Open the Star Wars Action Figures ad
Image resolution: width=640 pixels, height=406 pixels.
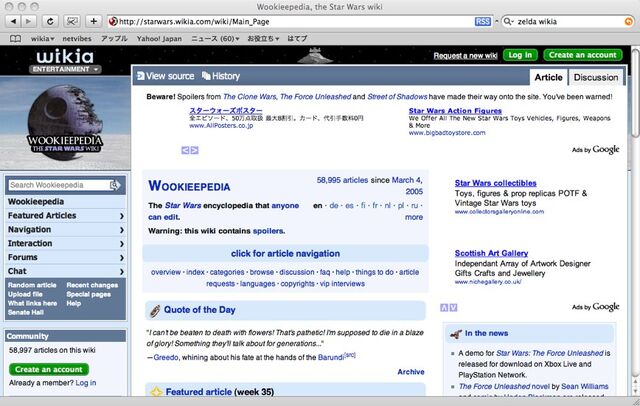455,111
